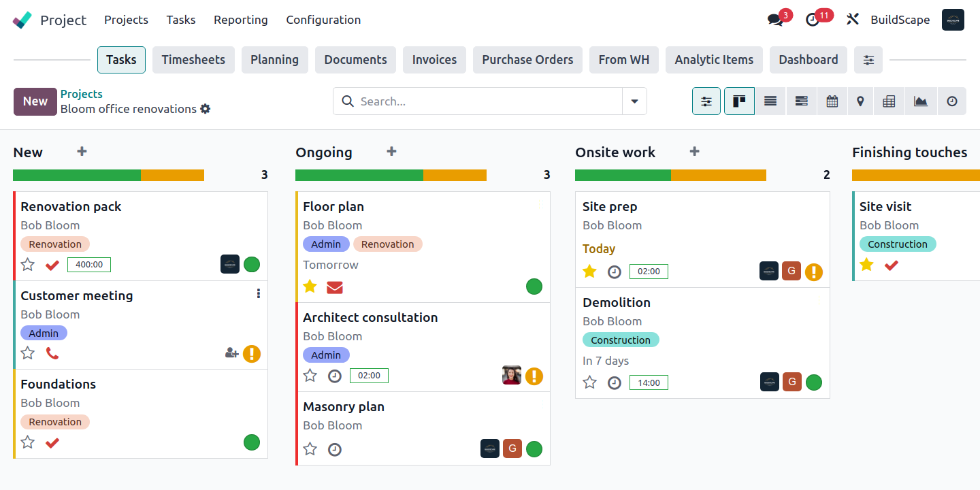
Task: Switch to the Timesheets tab
Action: pos(193,60)
